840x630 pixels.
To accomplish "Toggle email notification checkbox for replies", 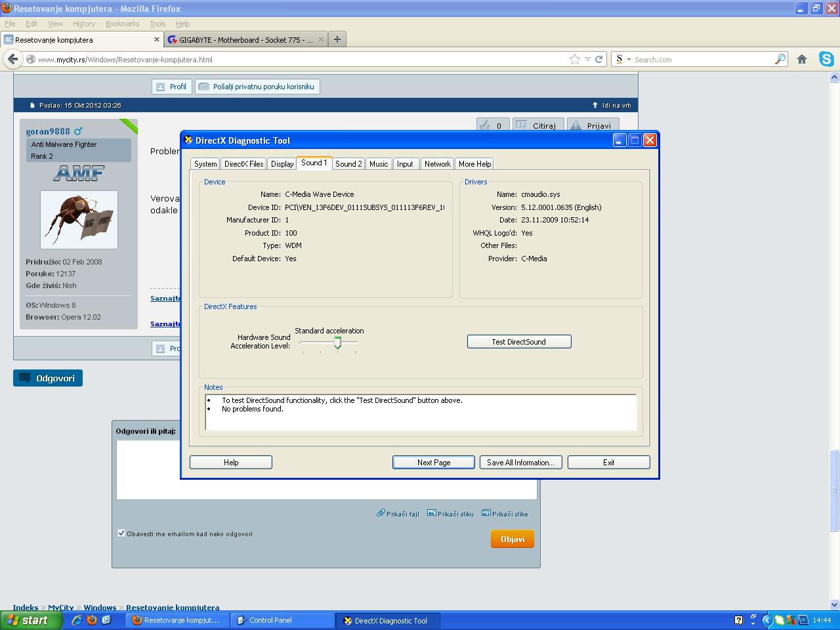I will [x=121, y=533].
